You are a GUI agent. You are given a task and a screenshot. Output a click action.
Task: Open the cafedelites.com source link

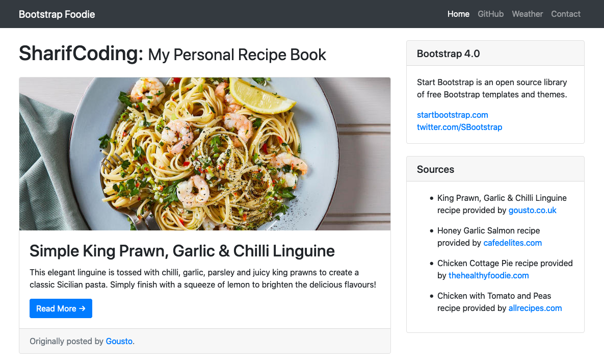coord(513,243)
